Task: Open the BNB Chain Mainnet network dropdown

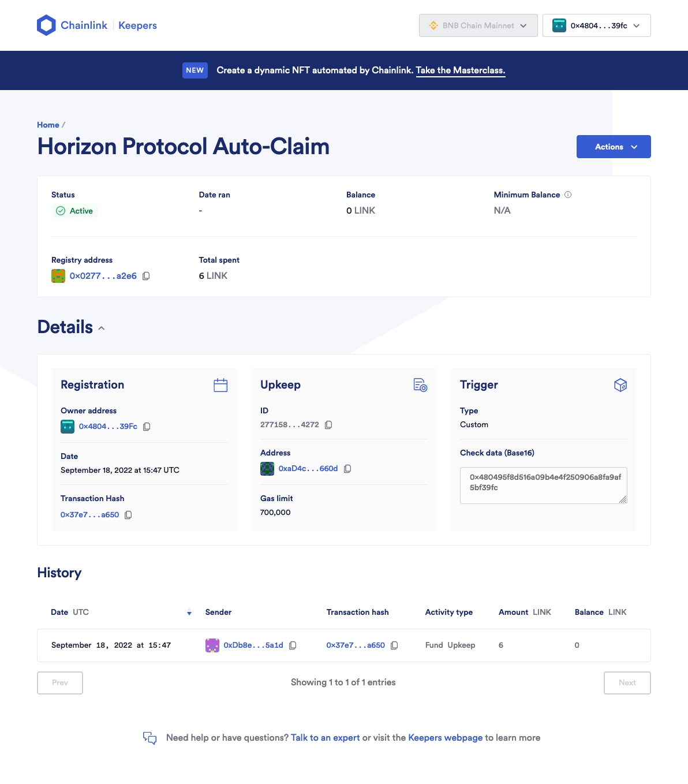Action: (x=478, y=25)
